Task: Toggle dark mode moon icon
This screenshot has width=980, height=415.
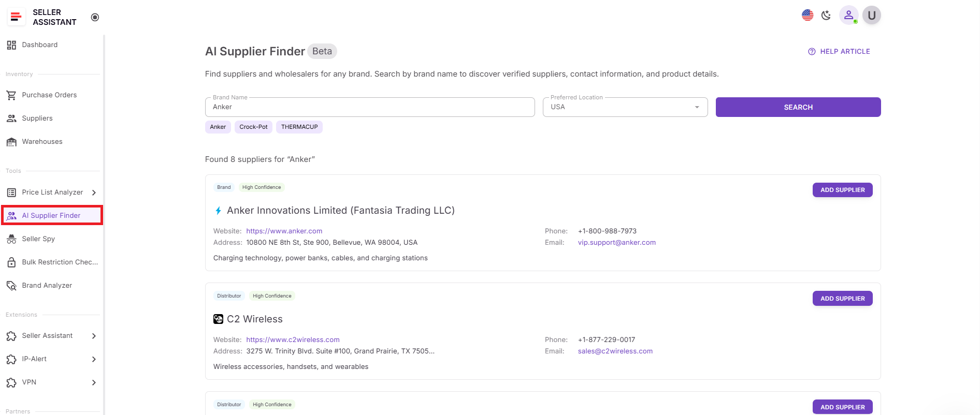Action: click(x=826, y=15)
